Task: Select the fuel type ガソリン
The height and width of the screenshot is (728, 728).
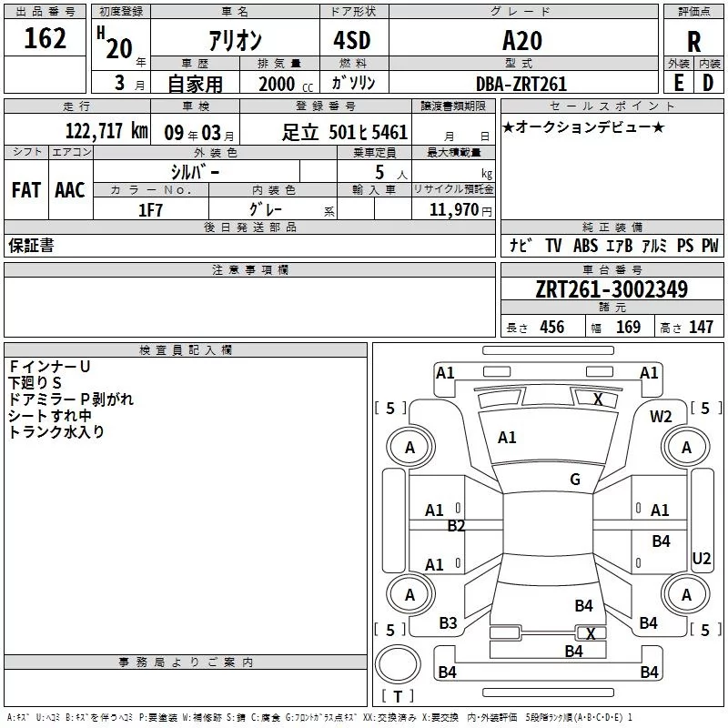Action: 353,83
